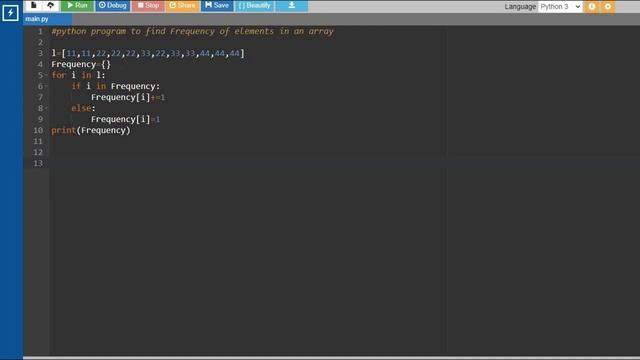Format code with the Beautify button

(x=255, y=5)
